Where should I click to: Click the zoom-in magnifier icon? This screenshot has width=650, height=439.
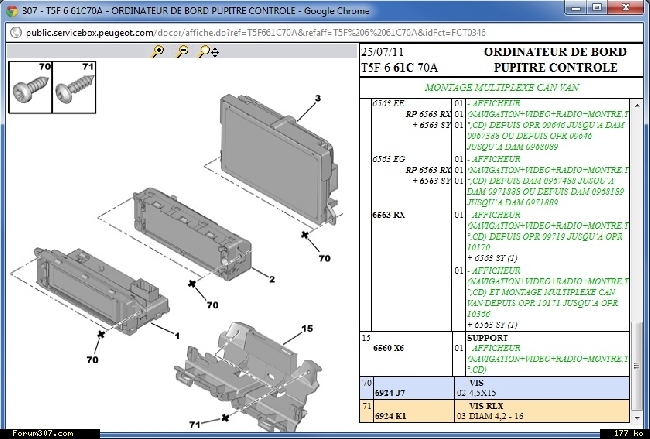pyautogui.click(x=158, y=51)
